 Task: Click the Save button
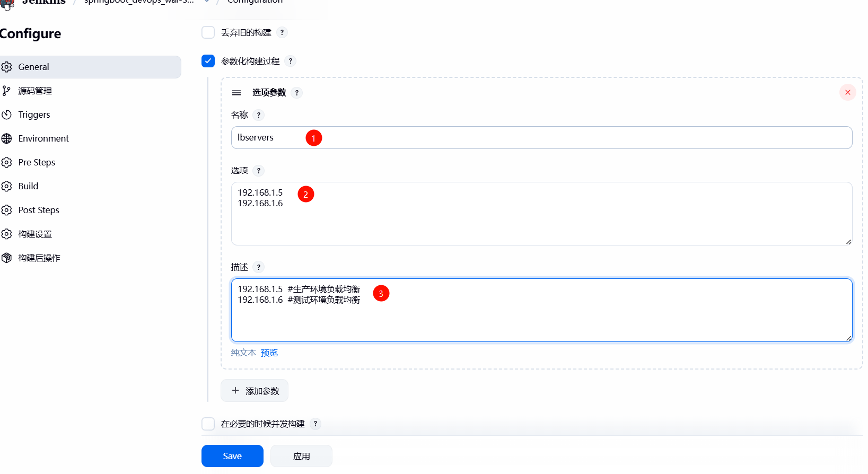coord(232,456)
